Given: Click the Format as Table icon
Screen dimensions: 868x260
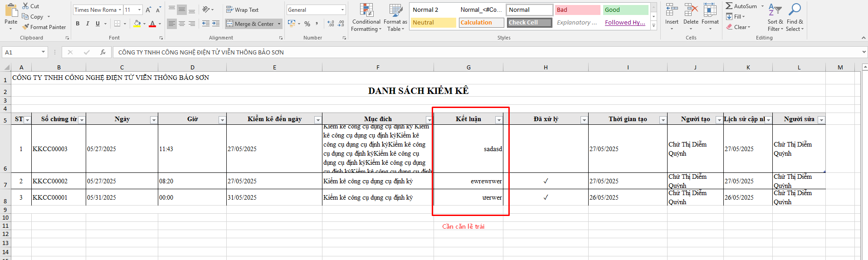Looking at the screenshot, I should (x=395, y=10).
